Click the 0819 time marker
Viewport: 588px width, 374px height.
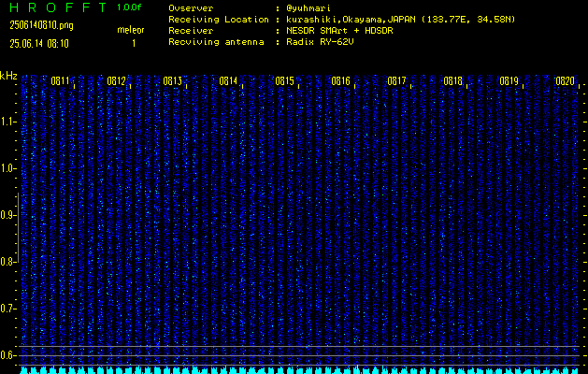point(509,81)
